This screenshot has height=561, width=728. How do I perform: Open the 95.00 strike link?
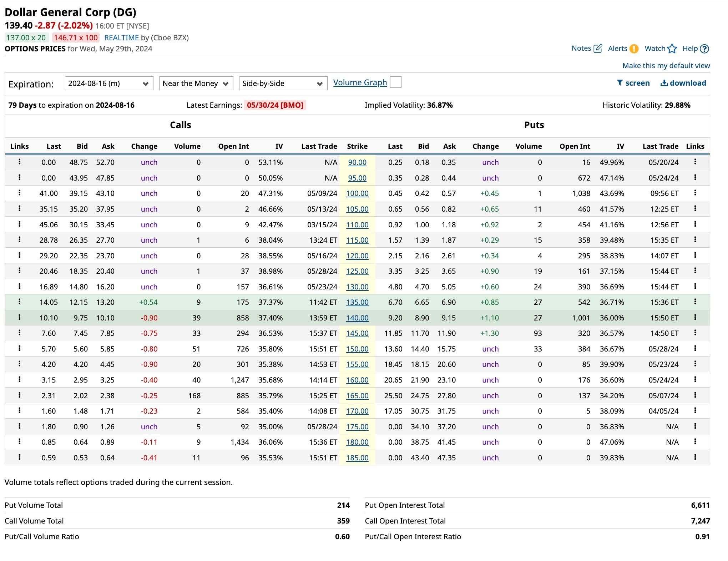pyautogui.click(x=357, y=178)
